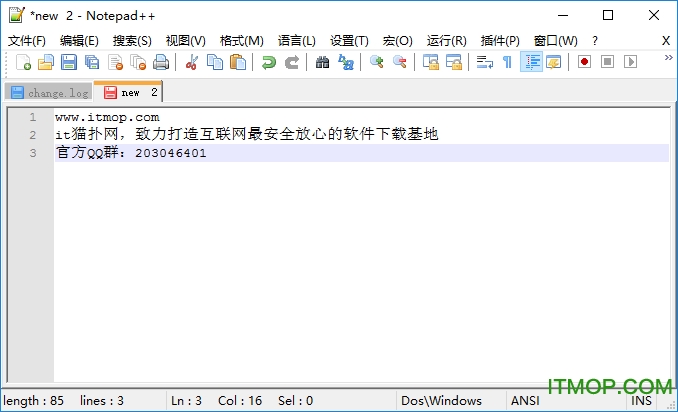Redo the action with the gray arrow
Viewport: 678px width, 412px height.
(292, 62)
